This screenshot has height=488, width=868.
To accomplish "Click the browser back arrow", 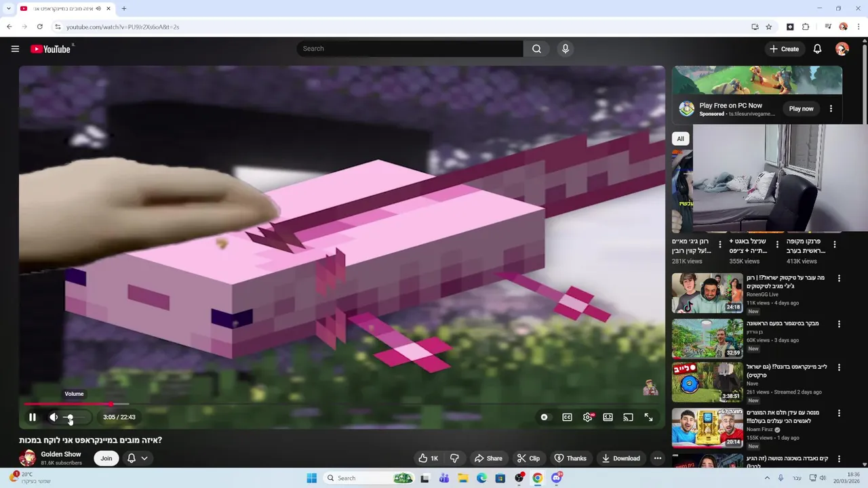I will 9,26.
